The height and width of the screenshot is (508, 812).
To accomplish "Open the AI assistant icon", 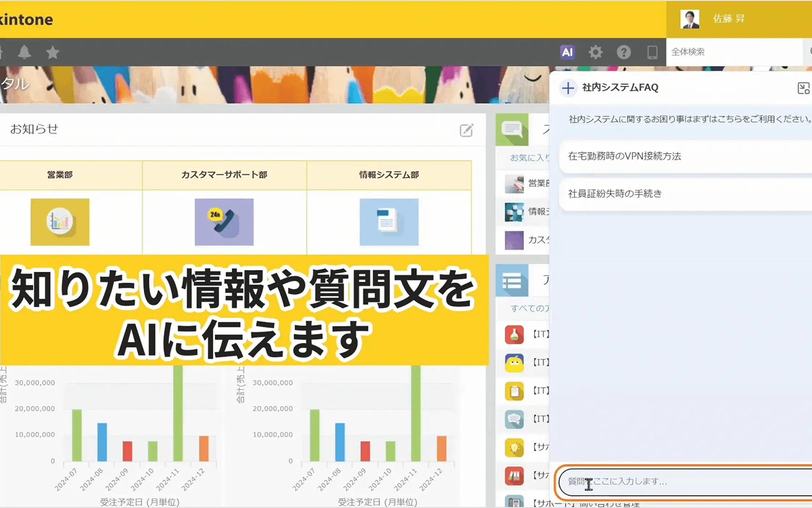I will [x=567, y=52].
